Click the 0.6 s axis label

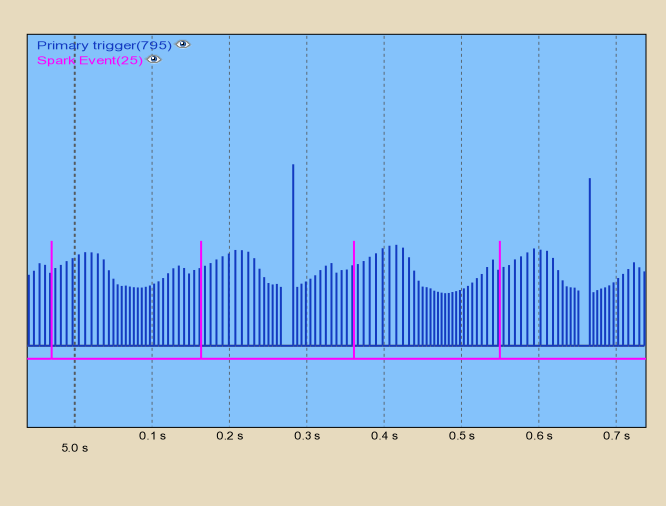click(538, 436)
